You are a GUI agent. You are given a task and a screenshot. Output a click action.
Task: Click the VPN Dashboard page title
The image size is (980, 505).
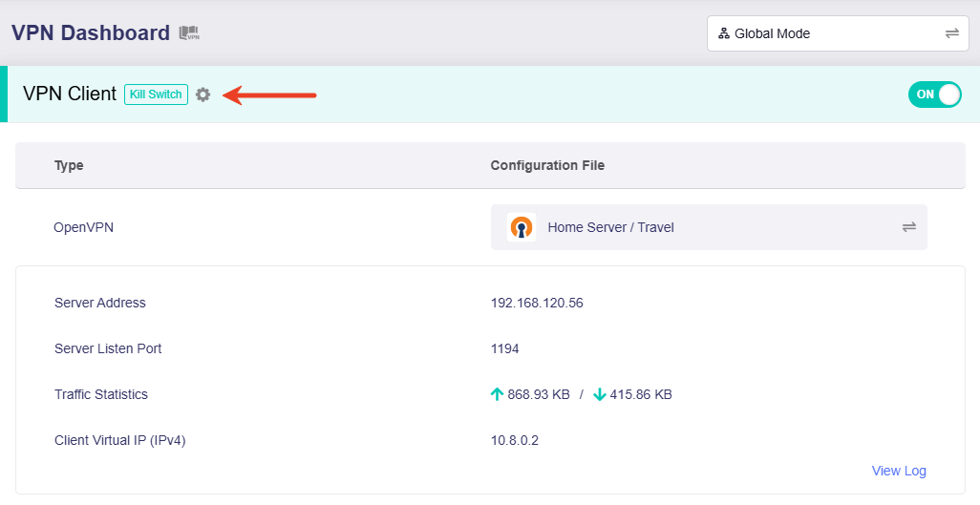tap(91, 33)
